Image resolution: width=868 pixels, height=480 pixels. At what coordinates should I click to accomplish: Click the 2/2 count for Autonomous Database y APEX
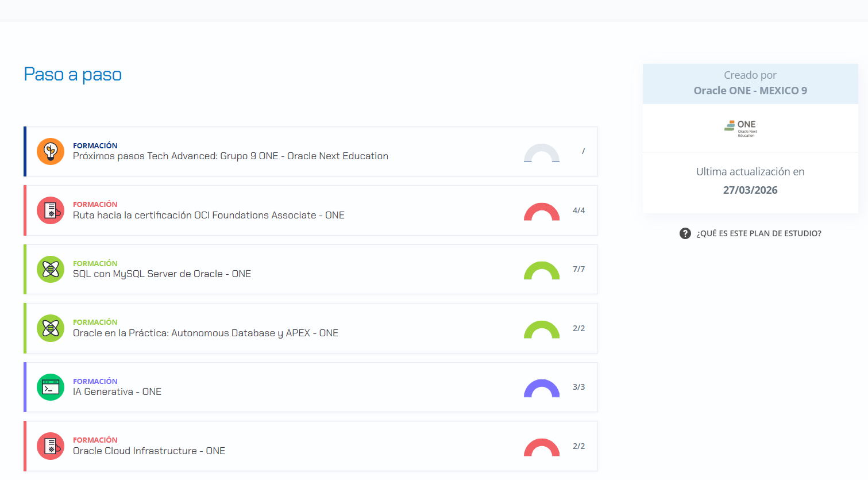coord(579,328)
